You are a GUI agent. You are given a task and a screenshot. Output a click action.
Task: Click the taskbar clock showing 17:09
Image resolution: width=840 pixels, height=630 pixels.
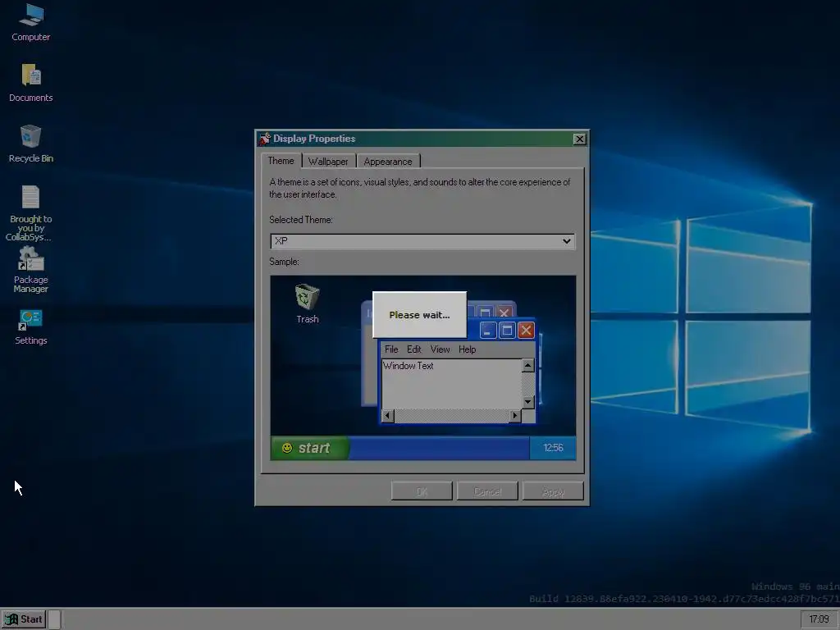(819, 619)
